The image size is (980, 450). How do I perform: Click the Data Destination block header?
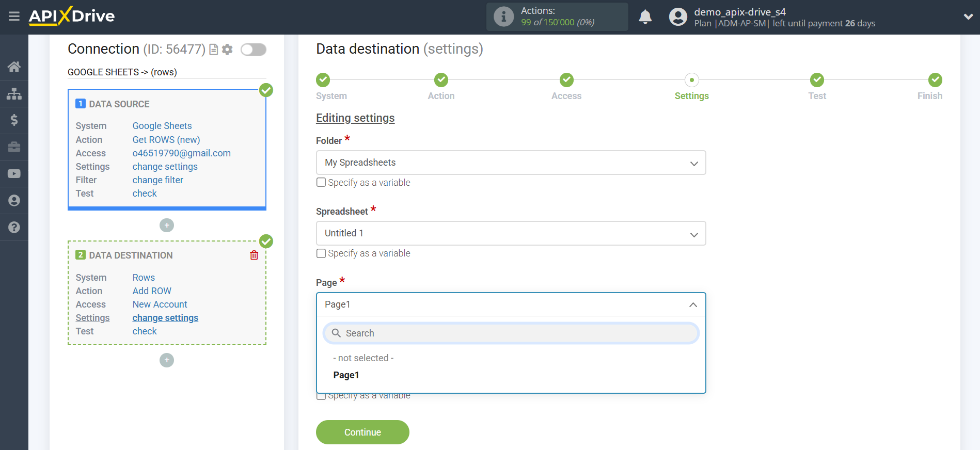(131, 255)
